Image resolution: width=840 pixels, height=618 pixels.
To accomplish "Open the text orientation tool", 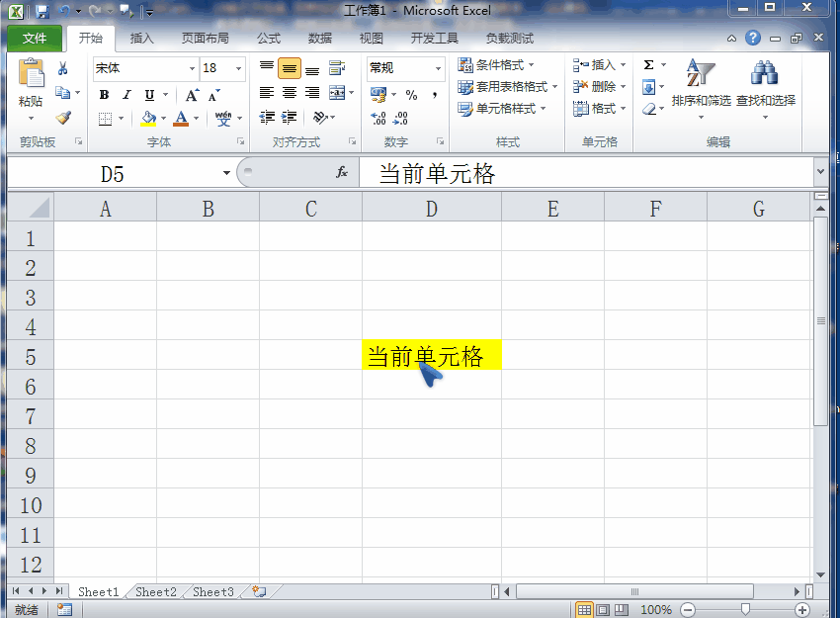I will 320,118.
